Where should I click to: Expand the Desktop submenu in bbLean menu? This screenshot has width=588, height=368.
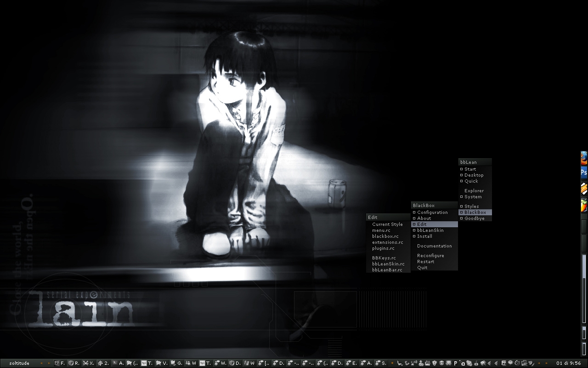pyautogui.click(x=475, y=175)
